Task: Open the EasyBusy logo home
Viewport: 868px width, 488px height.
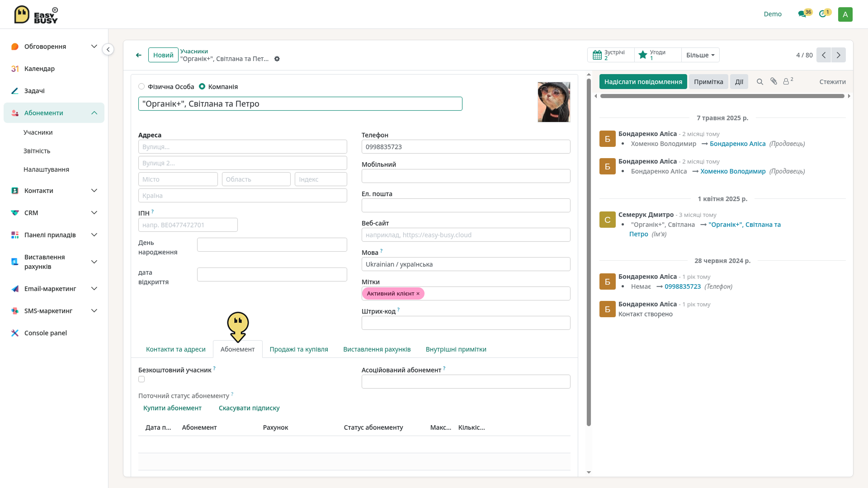Action: [x=36, y=14]
